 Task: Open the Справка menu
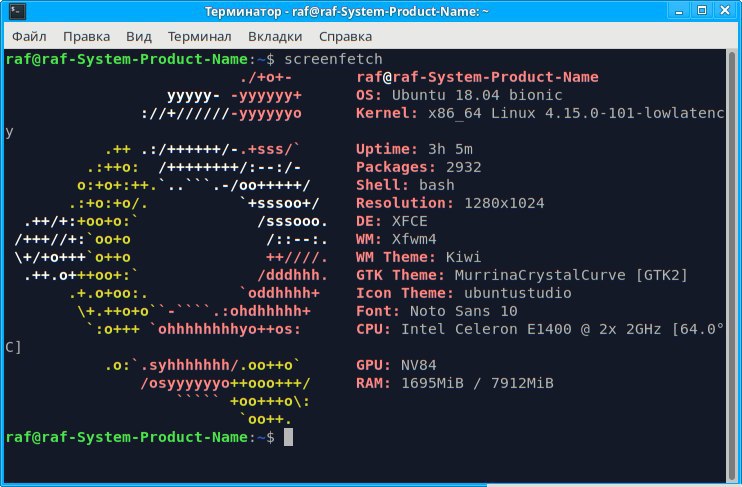click(345, 36)
